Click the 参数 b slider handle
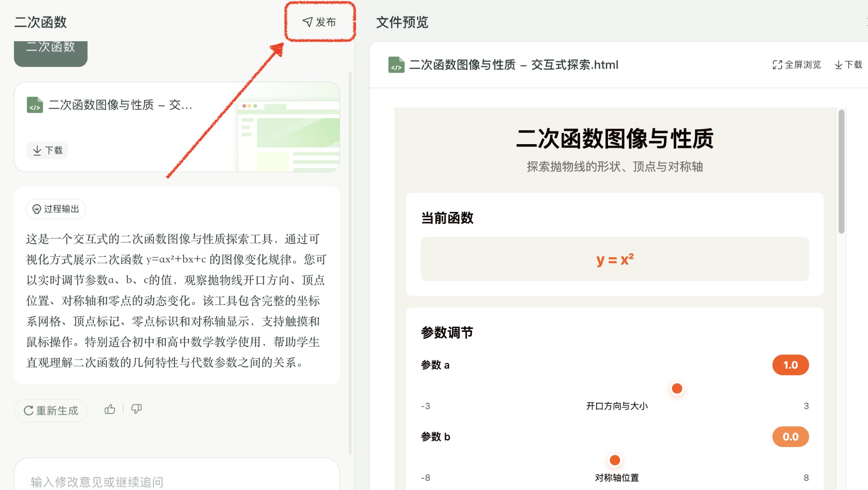Image resolution: width=868 pixels, height=490 pixels. [x=615, y=460]
